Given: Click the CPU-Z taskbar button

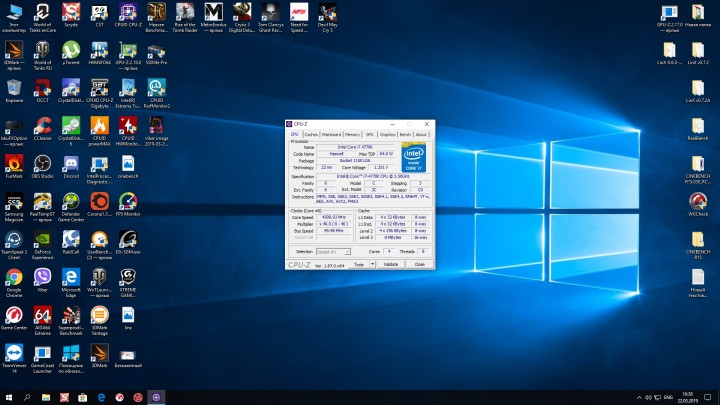Looking at the screenshot, I should tap(156, 397).
